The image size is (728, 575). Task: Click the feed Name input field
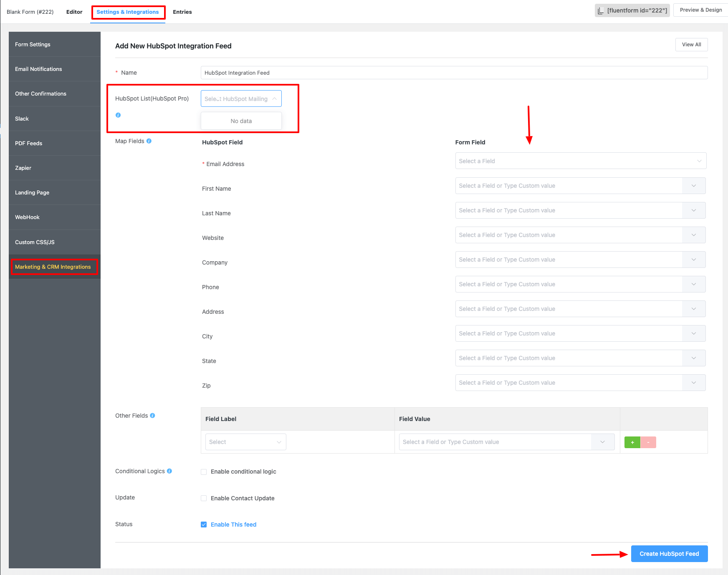tap(454, 73)
